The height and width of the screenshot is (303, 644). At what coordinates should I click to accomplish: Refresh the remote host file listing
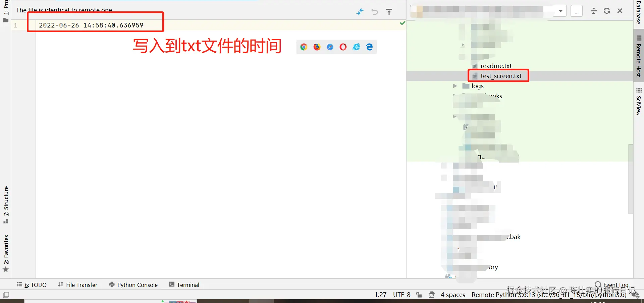pos(606,11)
